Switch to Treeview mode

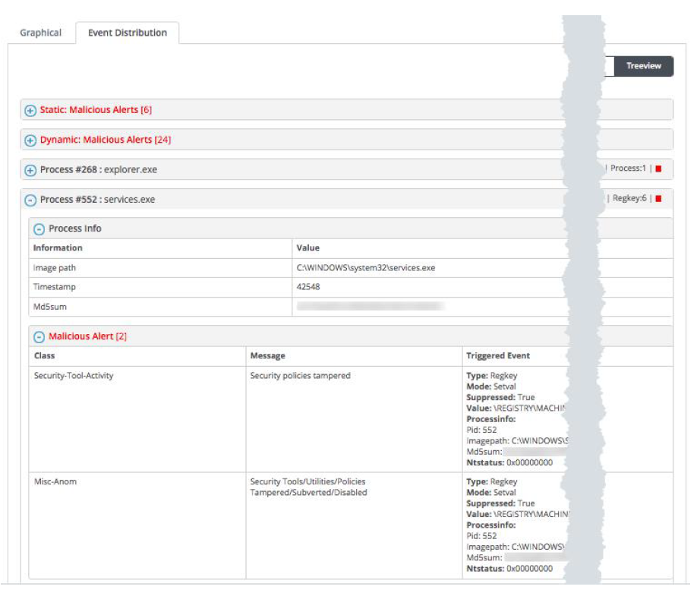click(x=644, y=66)
